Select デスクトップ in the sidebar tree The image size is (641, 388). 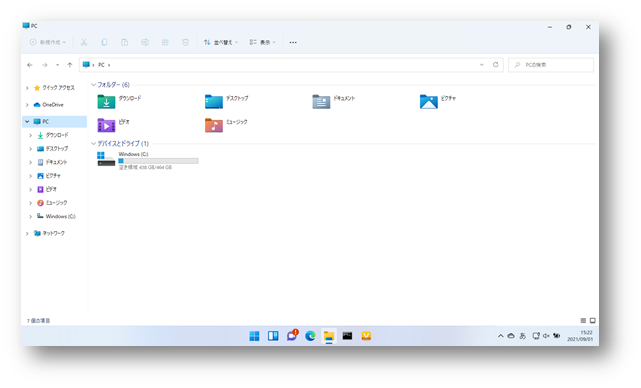[53, 148]
